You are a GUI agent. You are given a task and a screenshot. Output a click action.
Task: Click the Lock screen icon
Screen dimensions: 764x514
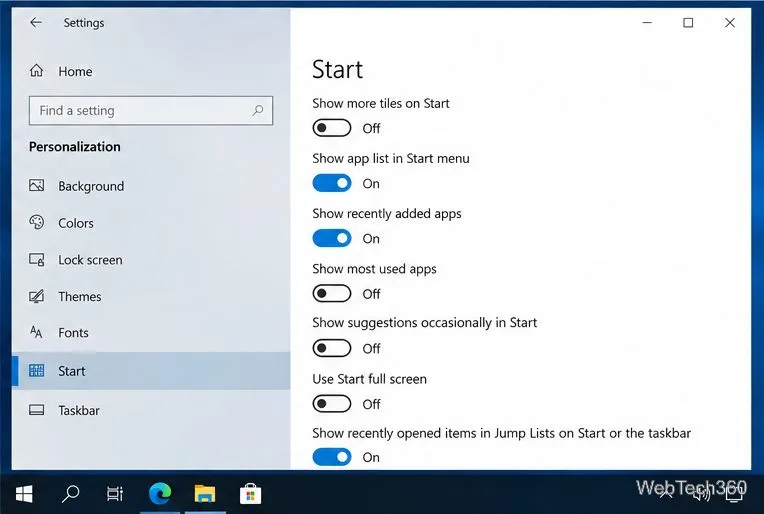tap(37, 260)
